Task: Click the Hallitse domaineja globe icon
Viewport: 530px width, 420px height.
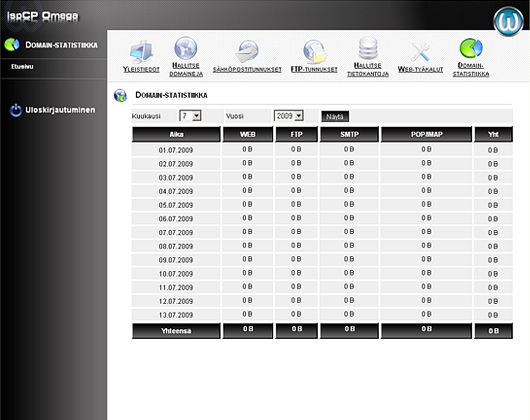Action: pos(186,48)
